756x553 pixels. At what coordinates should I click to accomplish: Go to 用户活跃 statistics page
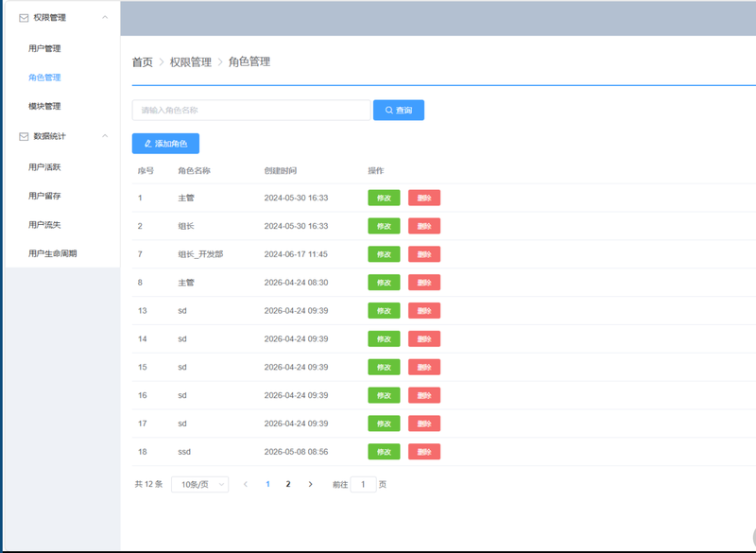[44, 167]
